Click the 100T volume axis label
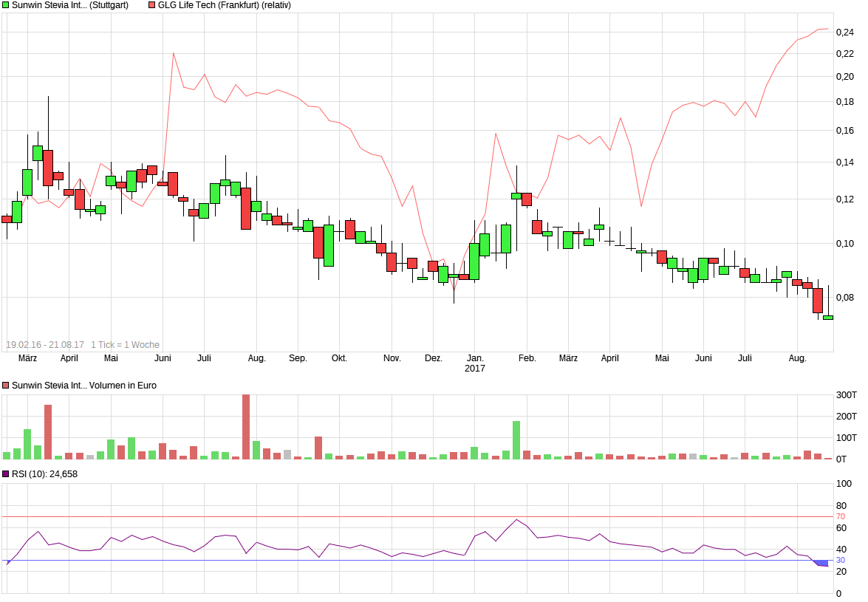868x602 pixels. 846,438
